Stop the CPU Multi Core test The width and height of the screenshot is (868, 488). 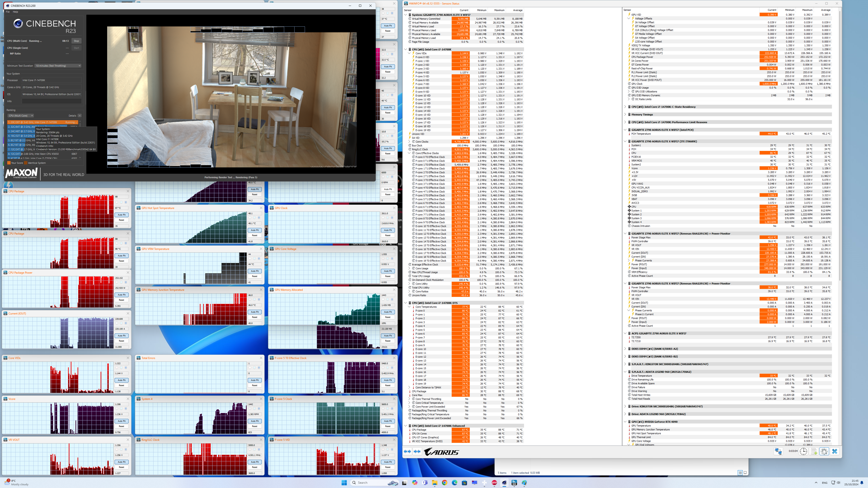click(76, 41)
